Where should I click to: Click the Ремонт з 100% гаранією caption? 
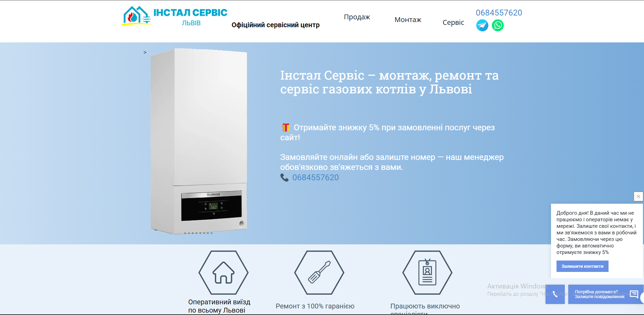tap(315, 306)
